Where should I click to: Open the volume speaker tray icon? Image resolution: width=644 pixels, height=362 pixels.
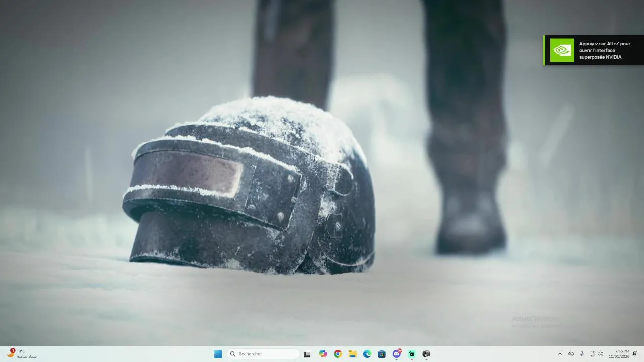pyautogui.click(x=600, y=354)
